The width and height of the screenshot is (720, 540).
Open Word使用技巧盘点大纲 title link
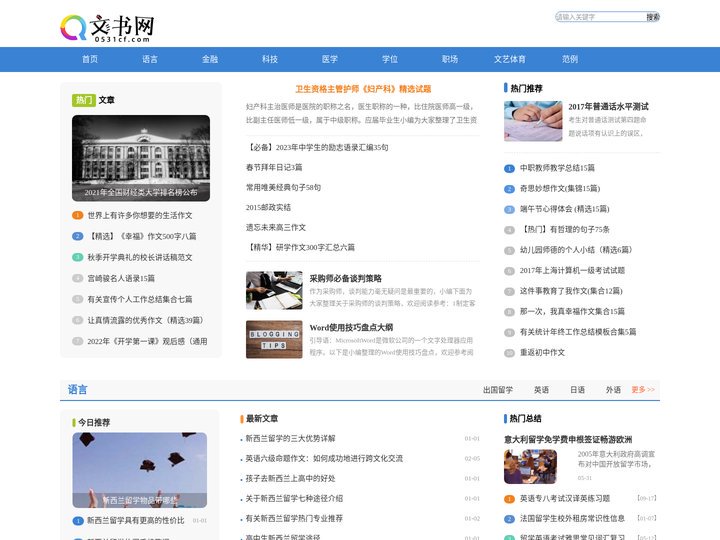coord(351,327)
